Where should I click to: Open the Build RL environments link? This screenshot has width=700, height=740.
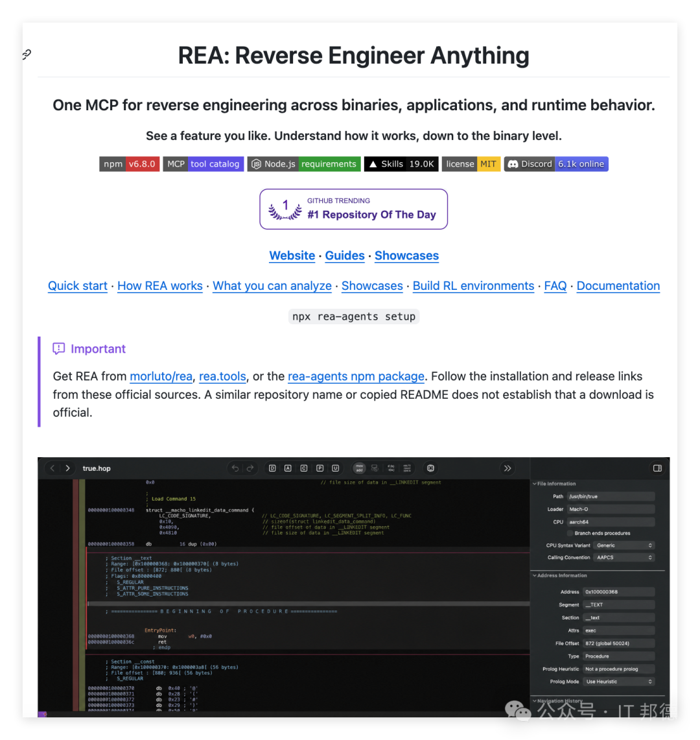click(474, 286)
